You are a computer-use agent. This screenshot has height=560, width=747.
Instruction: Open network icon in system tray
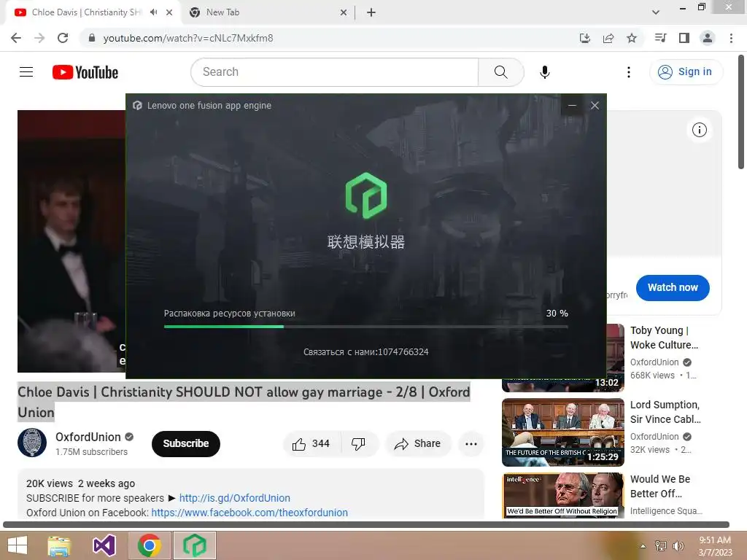click(661, 546)
